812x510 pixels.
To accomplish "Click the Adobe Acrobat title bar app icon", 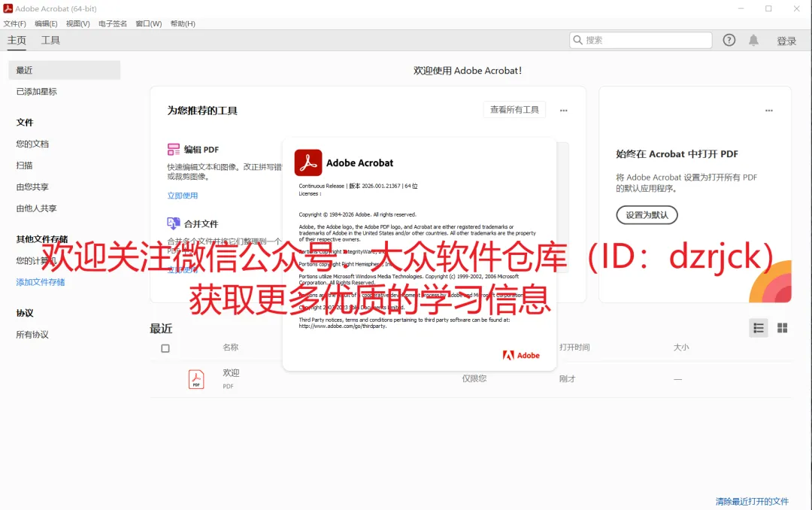I will pyautogui.click(x=8, y=8).
